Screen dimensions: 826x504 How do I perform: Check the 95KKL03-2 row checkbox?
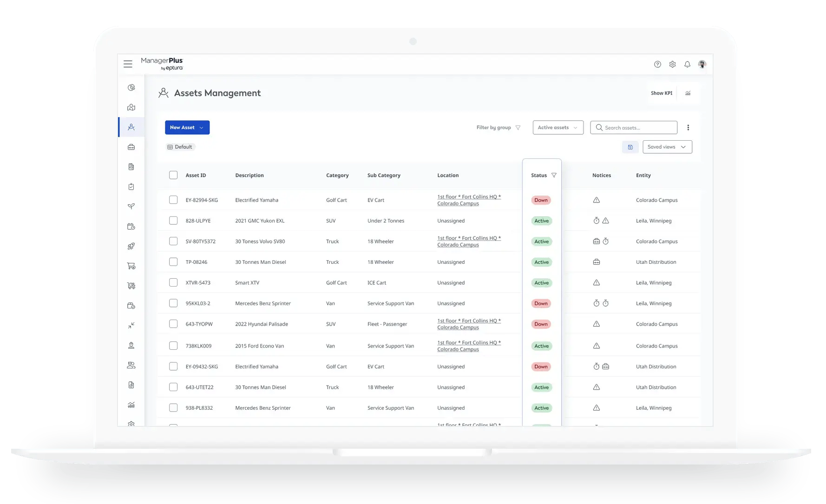pos(173,303)
